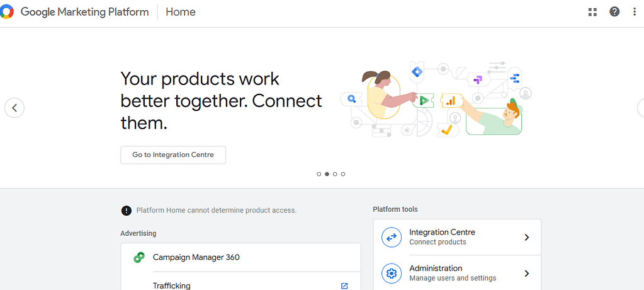This screenshot has width=644, height=290.
Task: Select the fourth carousel dot
Action: pos(343,174)
